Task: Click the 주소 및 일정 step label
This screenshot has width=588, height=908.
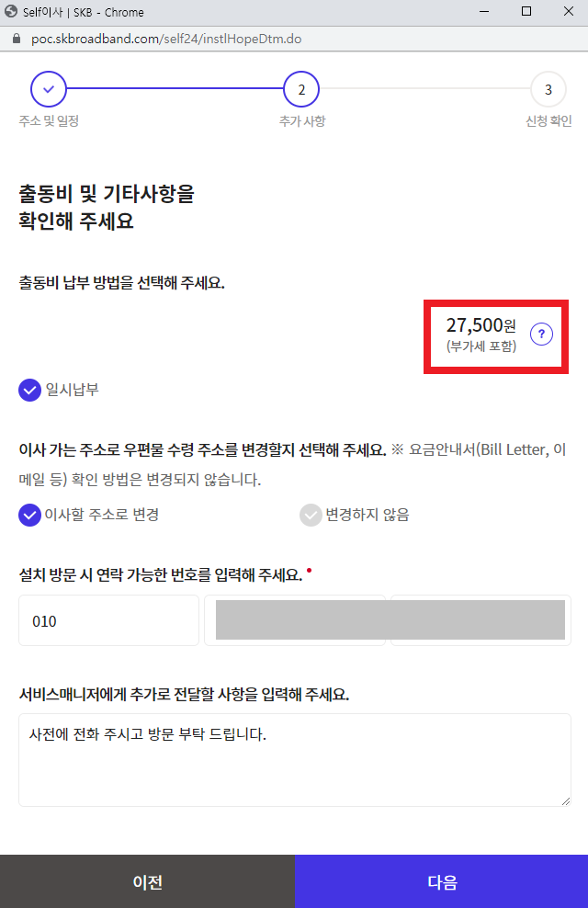Action: 49,121
